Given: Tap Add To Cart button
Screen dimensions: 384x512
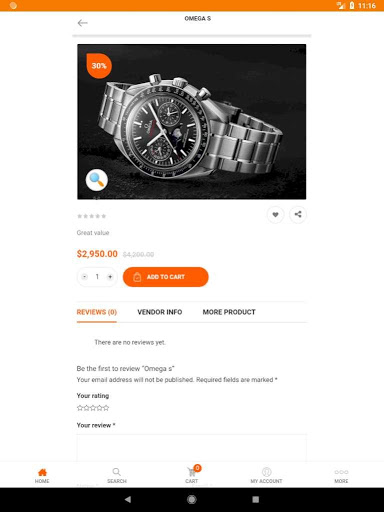Looking at the screenshot, I should 166,277.
